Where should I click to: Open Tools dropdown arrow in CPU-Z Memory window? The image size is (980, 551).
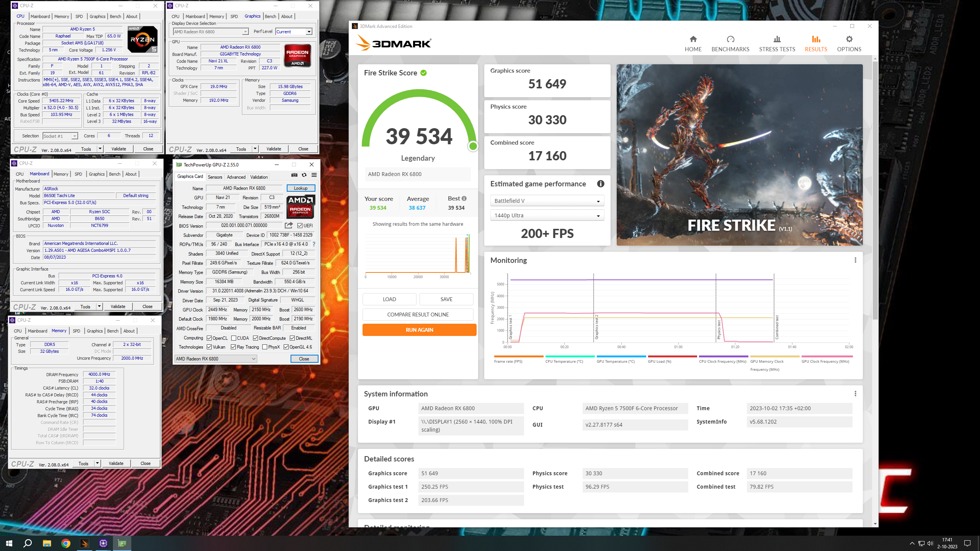[98, 463]
